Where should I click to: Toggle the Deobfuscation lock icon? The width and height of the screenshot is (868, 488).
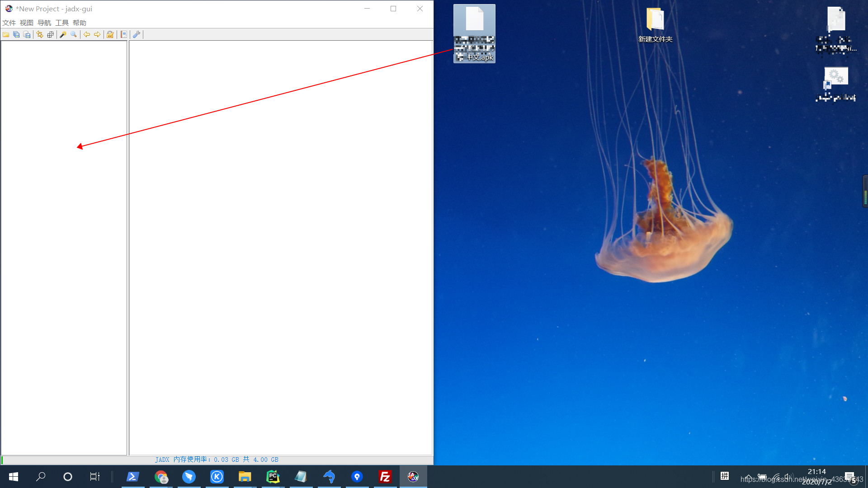pos(110,35)
